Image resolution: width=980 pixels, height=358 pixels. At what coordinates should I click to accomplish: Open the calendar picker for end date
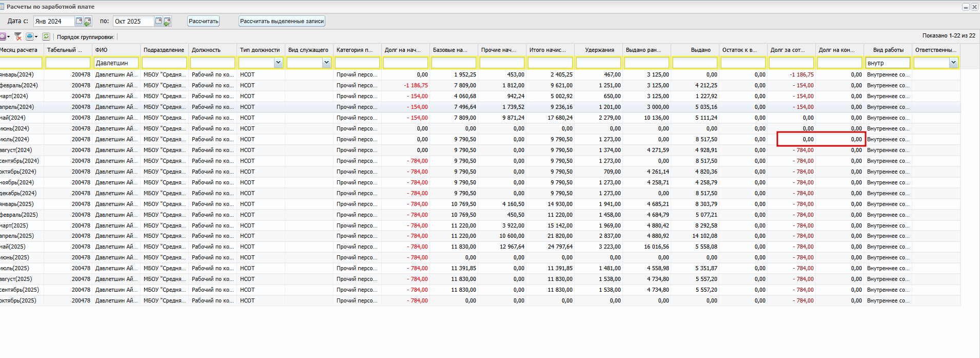tap(159, 21)
